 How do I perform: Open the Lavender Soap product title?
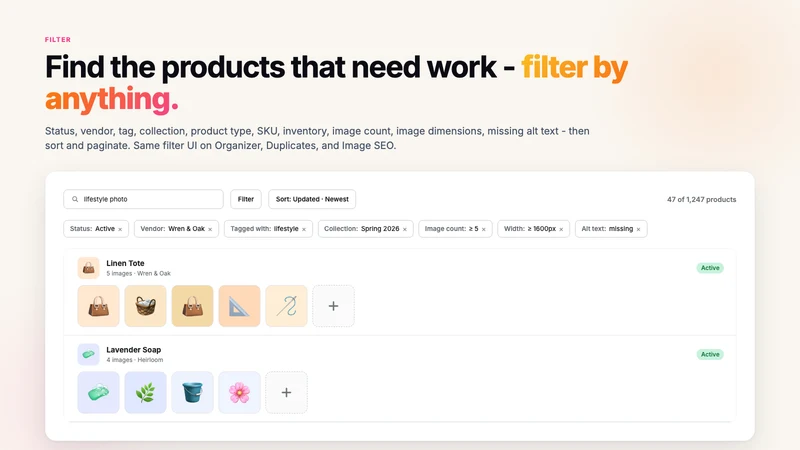point(134,349)
